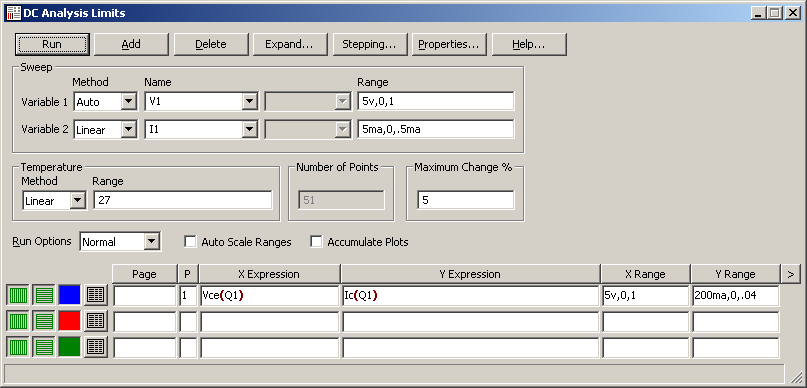This screenshot has height=388, width=807.
Task: Open the Stepping... dialog
Action: pyautogui.click(x=370, y=44)
